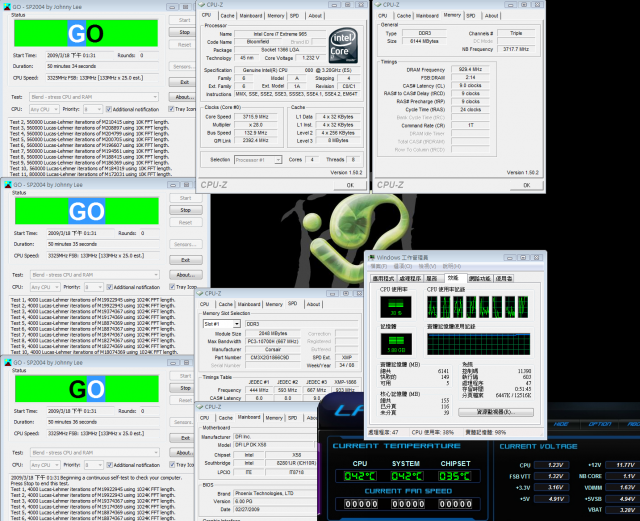
Task: Click HIDE in the LanParty monitor panel
Action: tap(561, 424)
